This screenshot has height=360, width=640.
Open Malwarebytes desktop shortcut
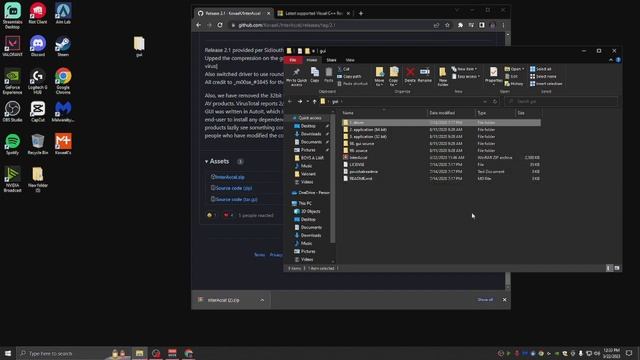pos(63,111)
